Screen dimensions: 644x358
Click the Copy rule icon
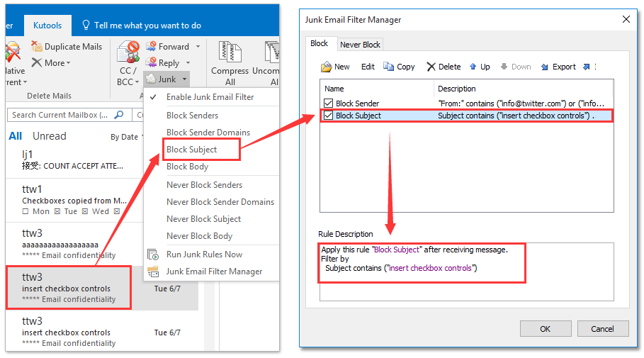[x=388, y=67]
